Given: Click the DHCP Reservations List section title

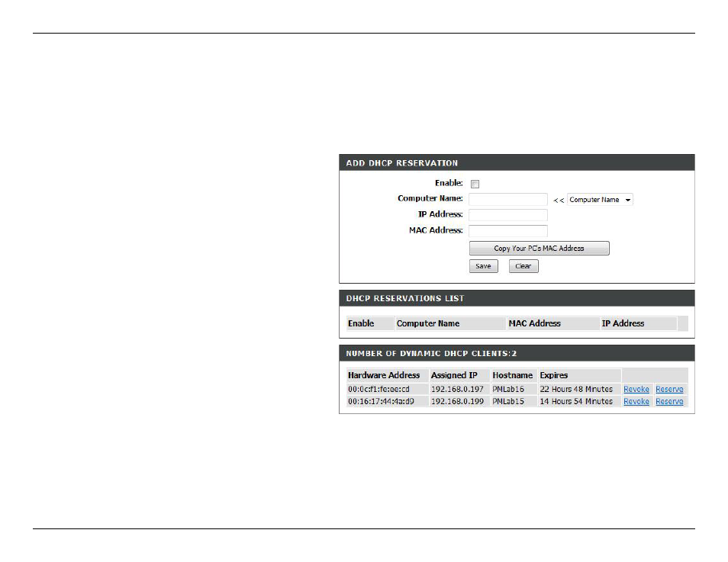Looking at the screenshot, I should pyautogui.click(x=405, y=298).
